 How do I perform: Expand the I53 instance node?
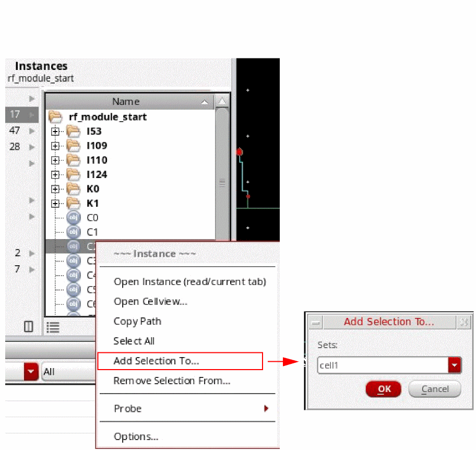tap(55, 132)
